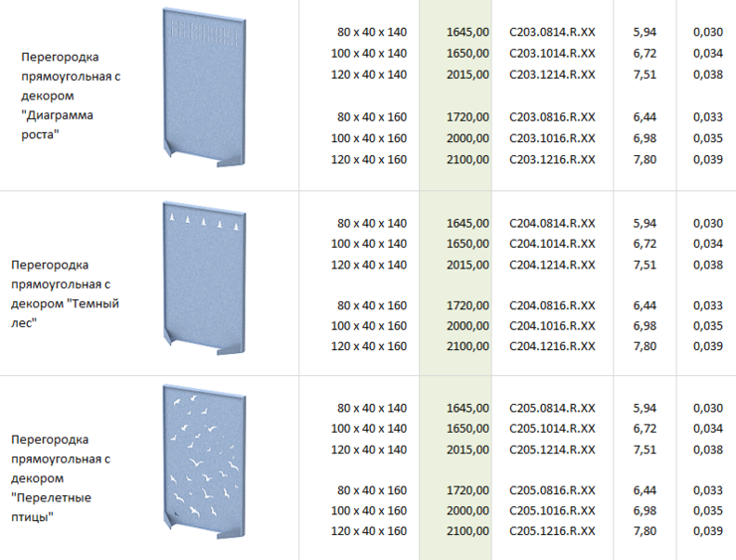Select article code C204.0816.R.XX
The image size is (736, 560).
(x=552, y=305)
